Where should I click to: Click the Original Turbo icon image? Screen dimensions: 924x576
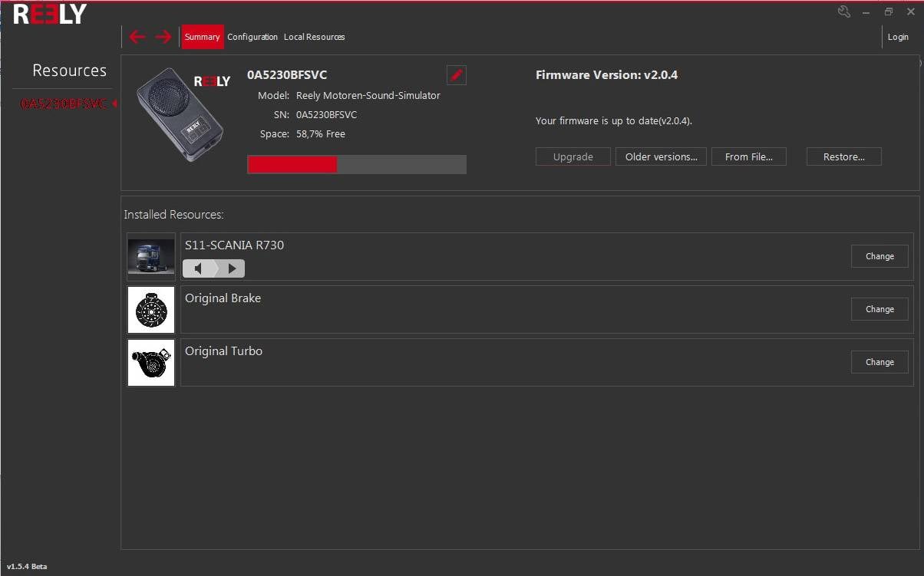tap(150, 362)
